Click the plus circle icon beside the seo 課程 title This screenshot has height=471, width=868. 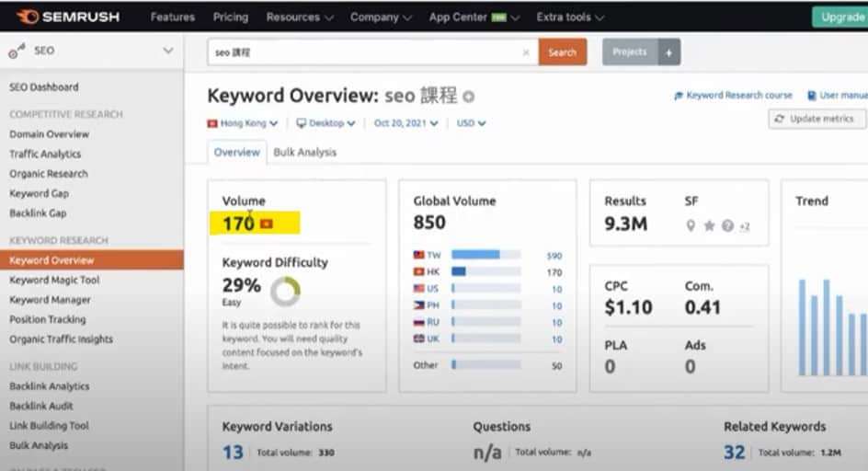click(468, 97)
